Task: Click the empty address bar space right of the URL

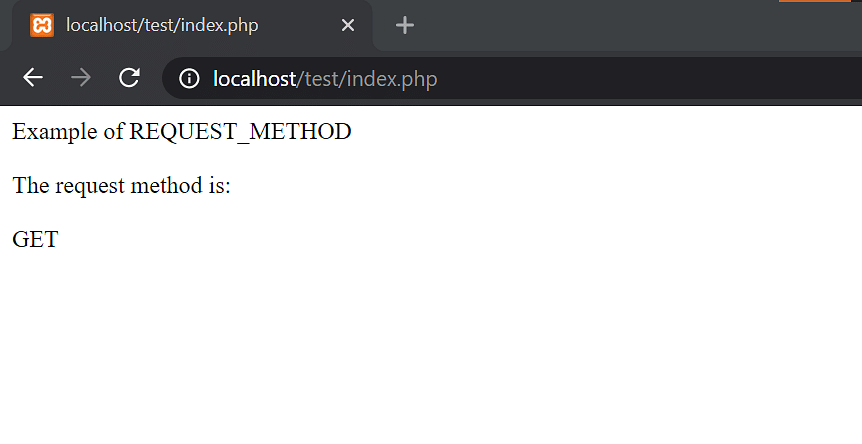Action: point(649,78)
